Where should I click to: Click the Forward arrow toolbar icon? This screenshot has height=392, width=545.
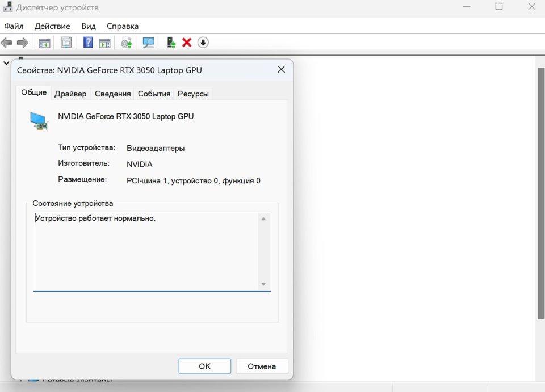(23, 43)
